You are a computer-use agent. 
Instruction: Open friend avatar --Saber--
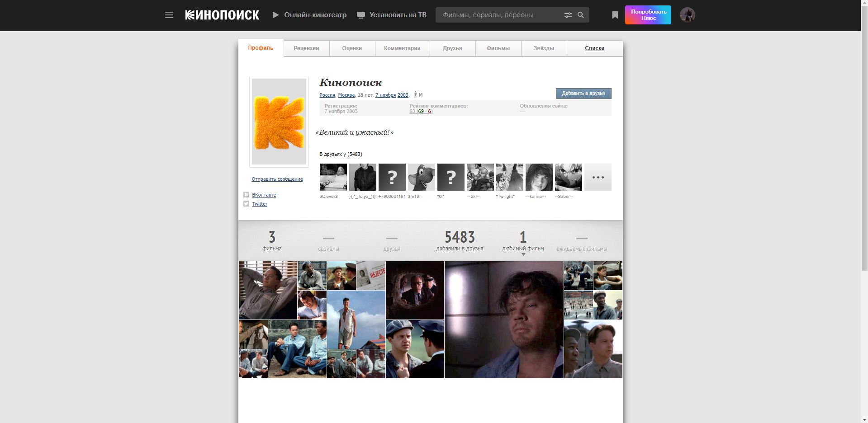(x=569, y=177)
